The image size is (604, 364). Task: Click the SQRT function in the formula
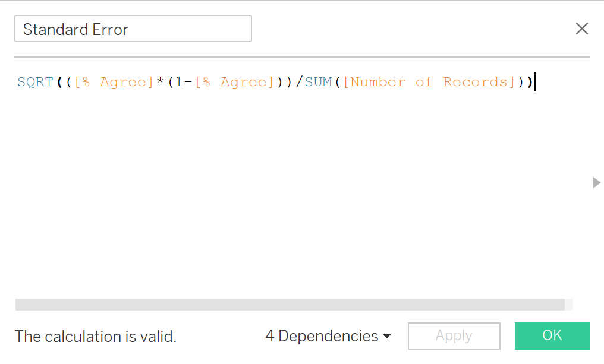click(35, 82)
